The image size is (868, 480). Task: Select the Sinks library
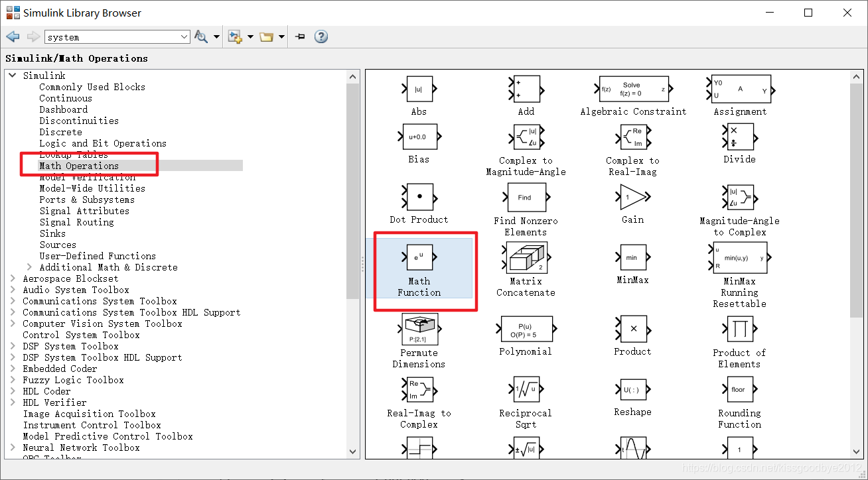(52, 233)
